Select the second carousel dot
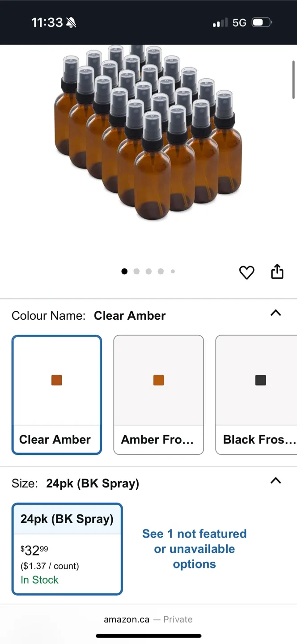Image resolution: width=297 pixels, height=644 pixels. pyautogui.click(x=136, y=271)
